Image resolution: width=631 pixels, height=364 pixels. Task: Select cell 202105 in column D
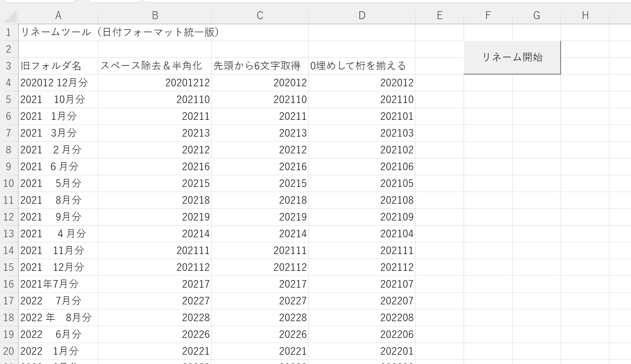point(362,184)
